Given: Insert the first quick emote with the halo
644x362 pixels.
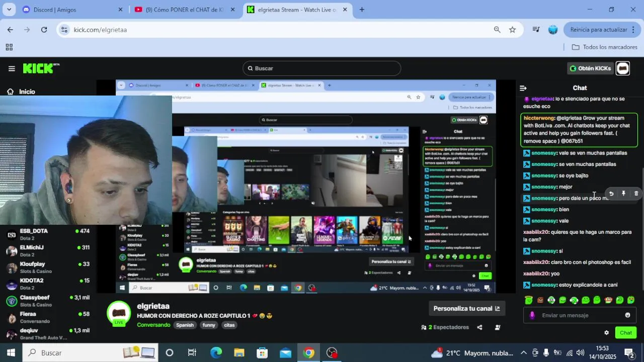Looking at the screenshot, I should point(528,300).
